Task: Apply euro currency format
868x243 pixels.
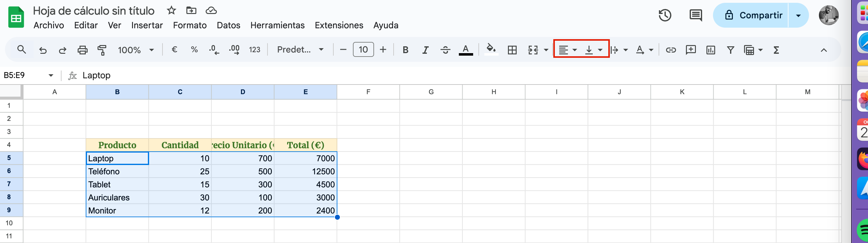Action: pyautogui.click(x=174, y=50)
